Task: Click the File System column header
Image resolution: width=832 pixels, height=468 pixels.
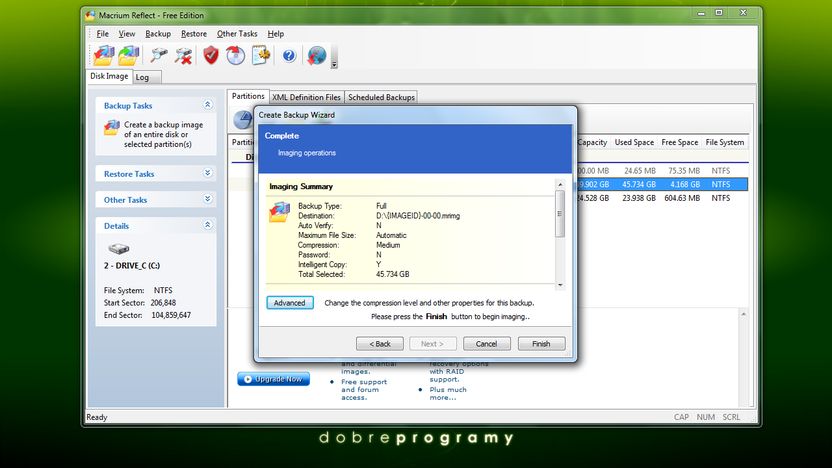Action: click(724, 142)
